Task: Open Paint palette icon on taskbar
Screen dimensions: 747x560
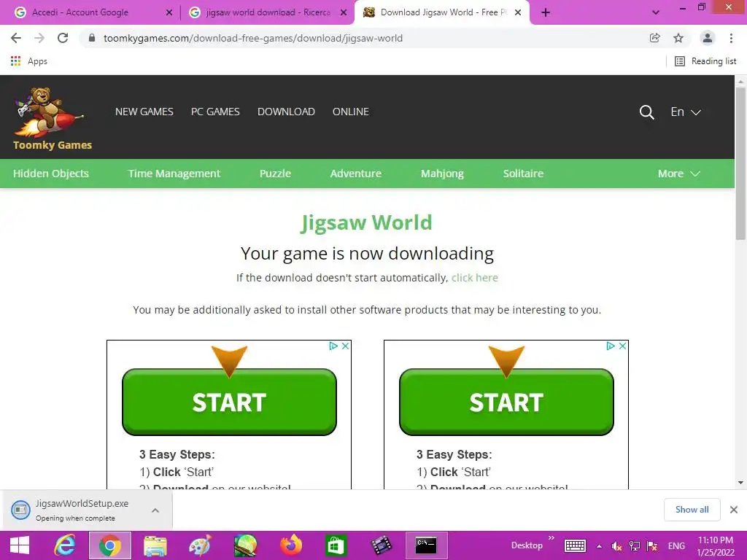Action: pyautogui.click(x=200, y=545)
